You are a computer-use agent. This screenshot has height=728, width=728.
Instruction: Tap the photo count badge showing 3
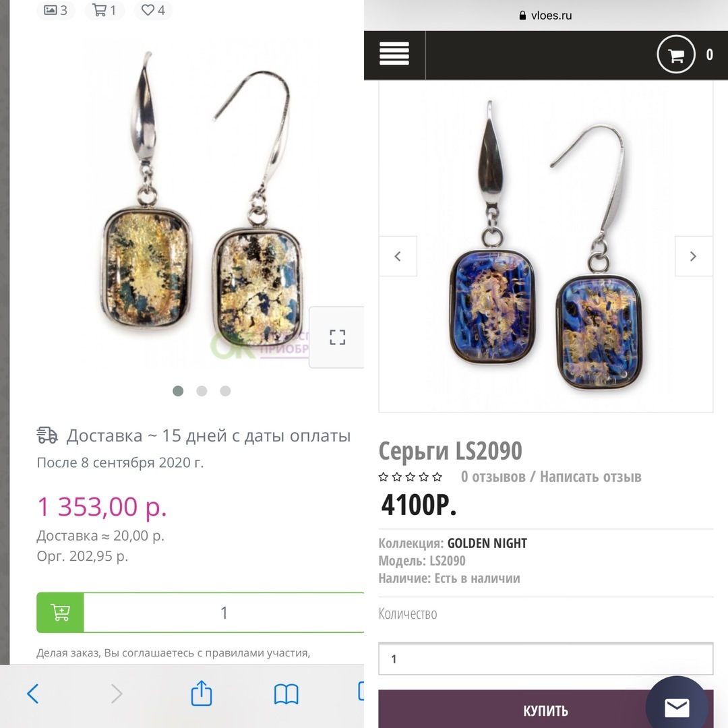point(55,10)
